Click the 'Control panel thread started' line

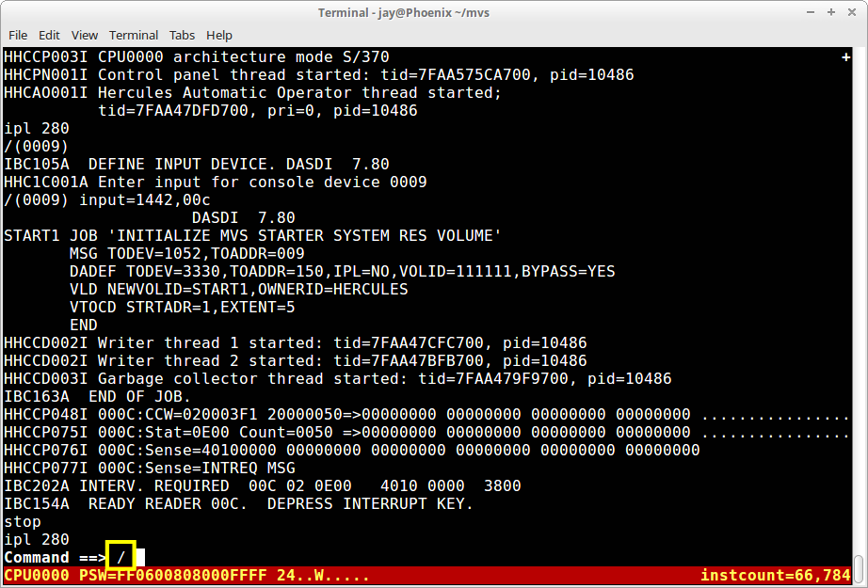pyautogui.click(x=319, y=74)
